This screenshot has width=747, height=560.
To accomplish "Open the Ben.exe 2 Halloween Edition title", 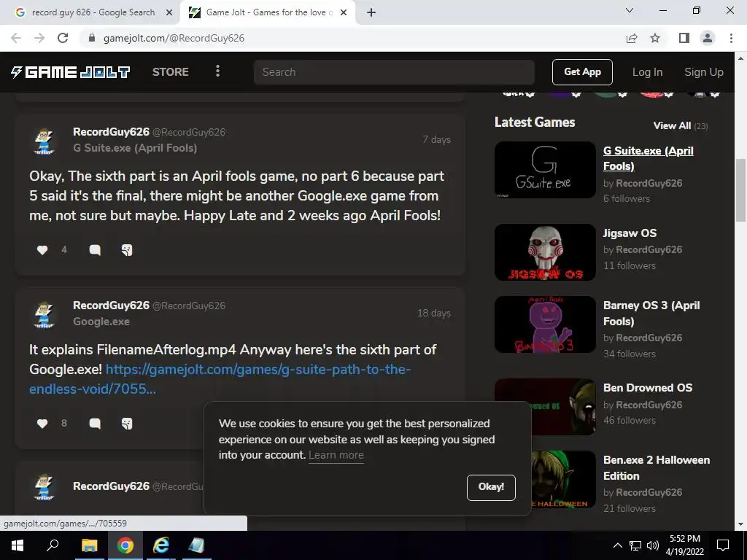I will [657, 468].
